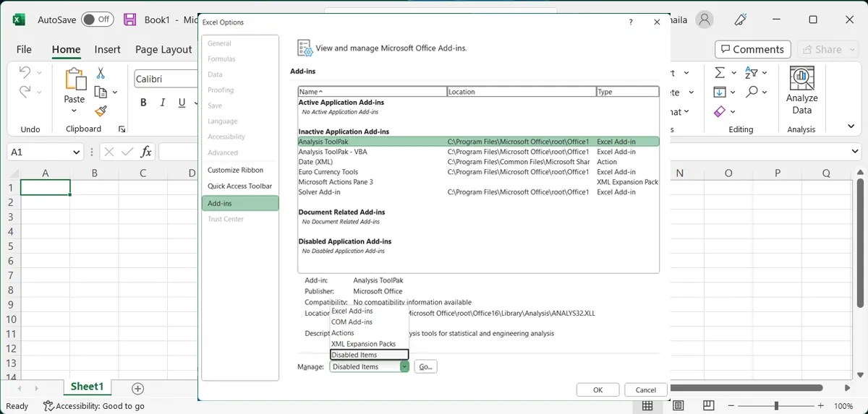This screenshot has height=414, width=868.
Task: Cancel the Excel Options dialog
Action: tap(646, 390)
